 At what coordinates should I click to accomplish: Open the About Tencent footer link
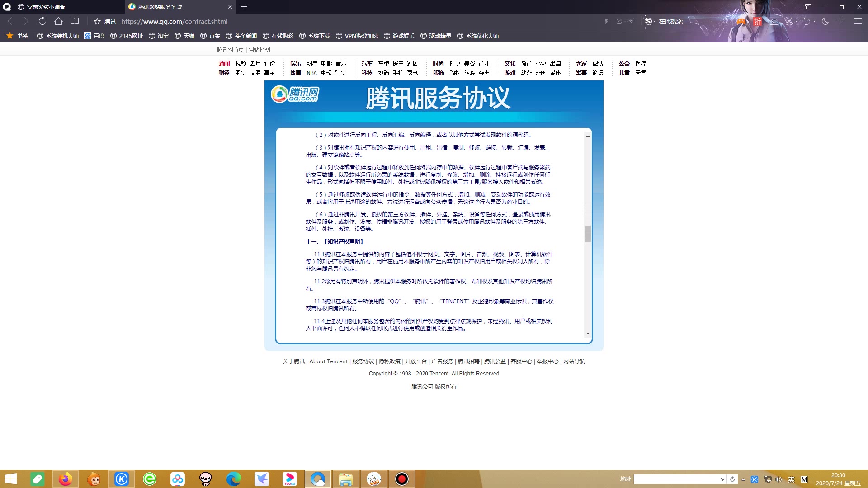(x=328, y=361)
